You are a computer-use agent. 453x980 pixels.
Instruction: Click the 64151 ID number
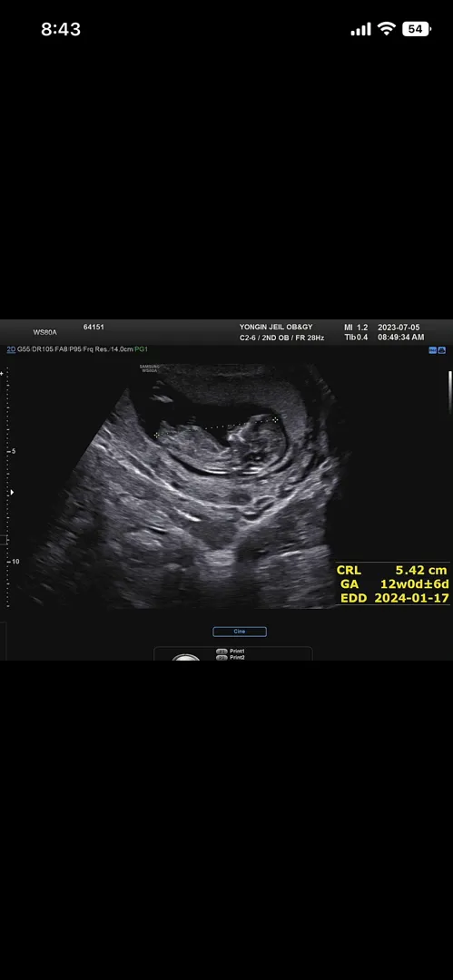tap(94, 327)
